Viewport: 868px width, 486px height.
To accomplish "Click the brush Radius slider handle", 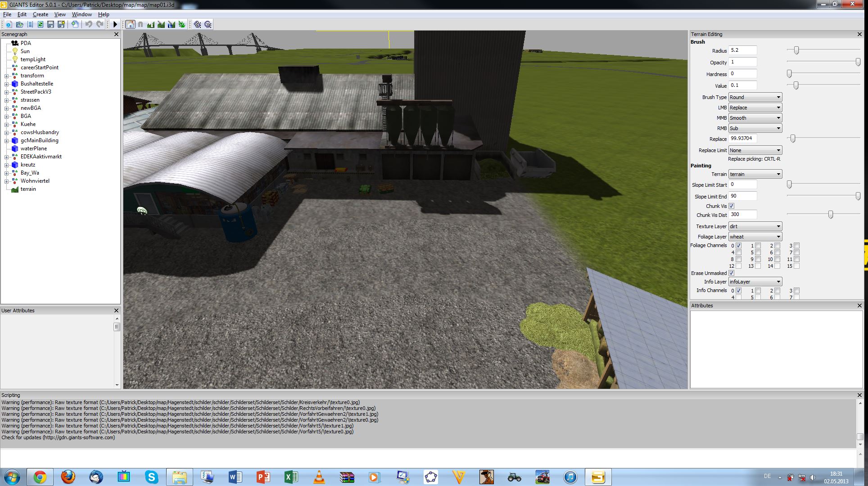I will coord(796,50).
